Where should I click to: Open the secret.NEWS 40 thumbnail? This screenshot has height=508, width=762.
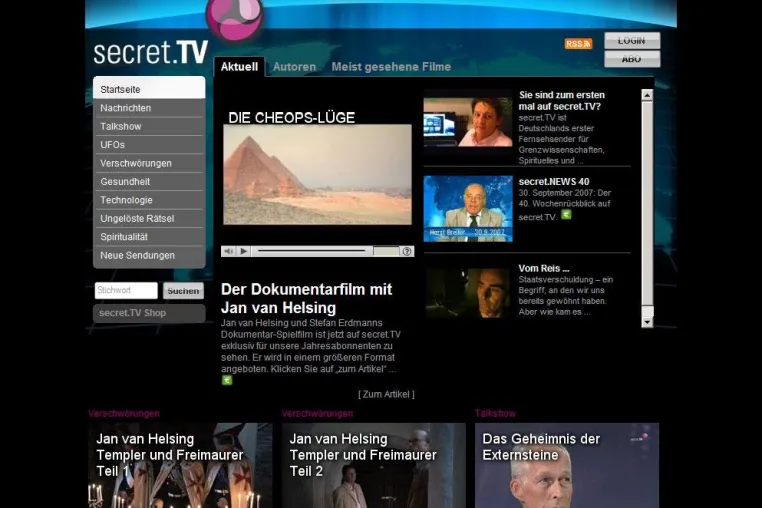coord(468,209)
